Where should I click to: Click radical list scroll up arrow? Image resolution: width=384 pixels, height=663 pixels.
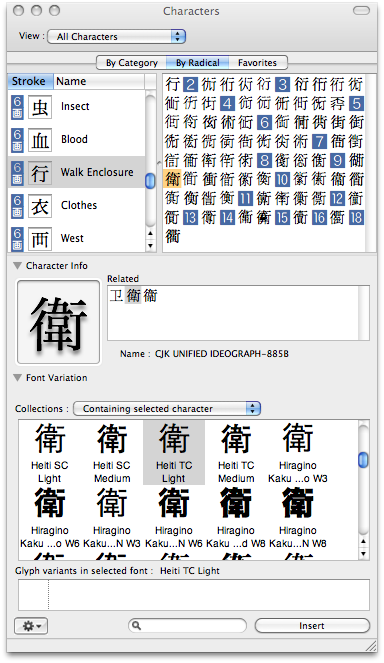pyautogui.click(x=151, y=233)
